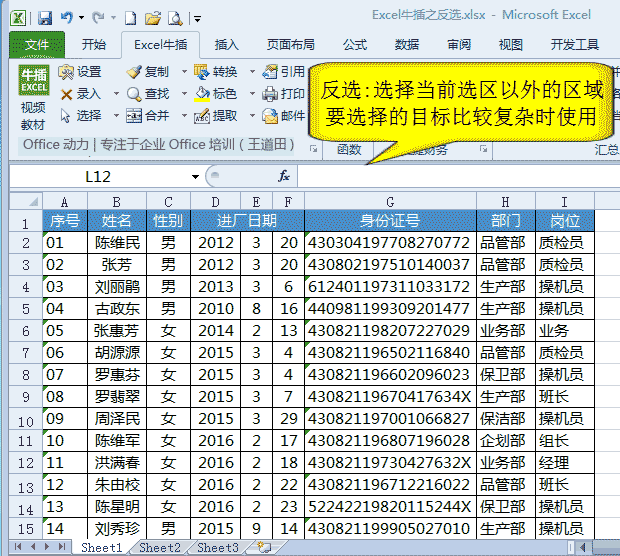The width and height of the screenshot is (620, 556).
Task: Expand the 复制 dropdown arrow
Action: 184,72
